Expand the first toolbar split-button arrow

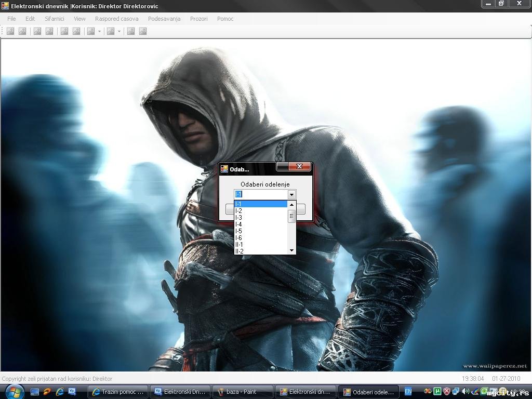click(x=99, y=31)
